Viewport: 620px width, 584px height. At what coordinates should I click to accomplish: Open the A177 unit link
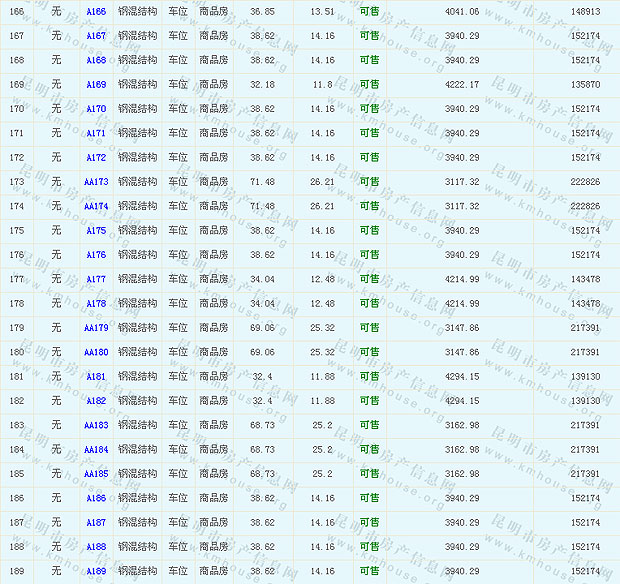96,280
